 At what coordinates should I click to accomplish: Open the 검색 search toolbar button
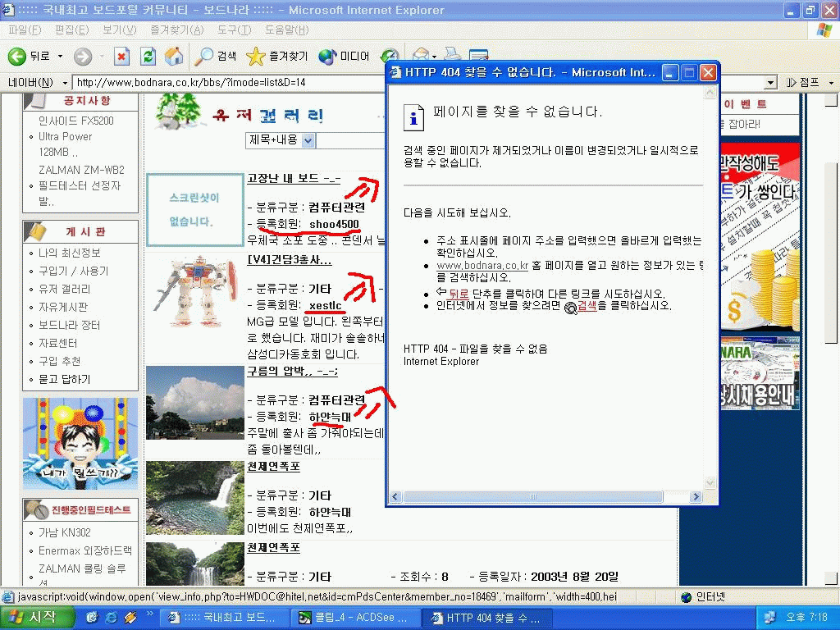click(x=216, y=56)
